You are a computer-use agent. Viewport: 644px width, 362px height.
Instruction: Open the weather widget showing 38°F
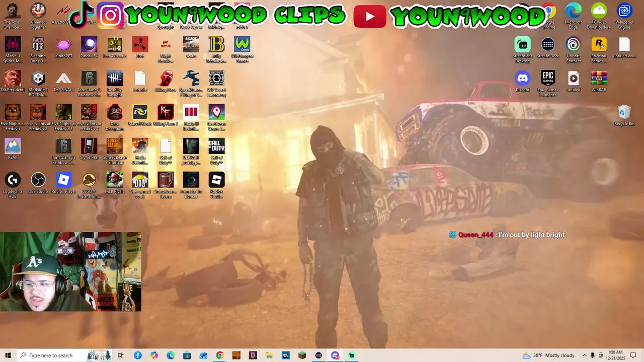coord(548,355)
